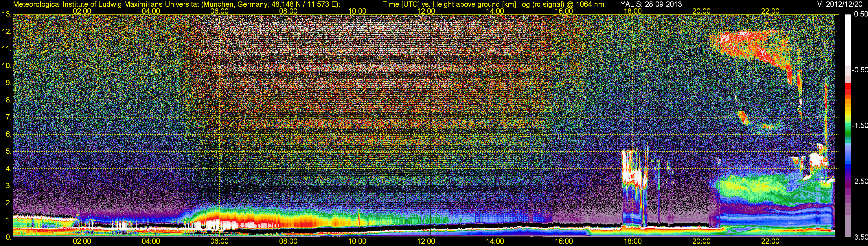Click the colorbar value -2.50
868x246 pixels.
click(x=860, y=181)
